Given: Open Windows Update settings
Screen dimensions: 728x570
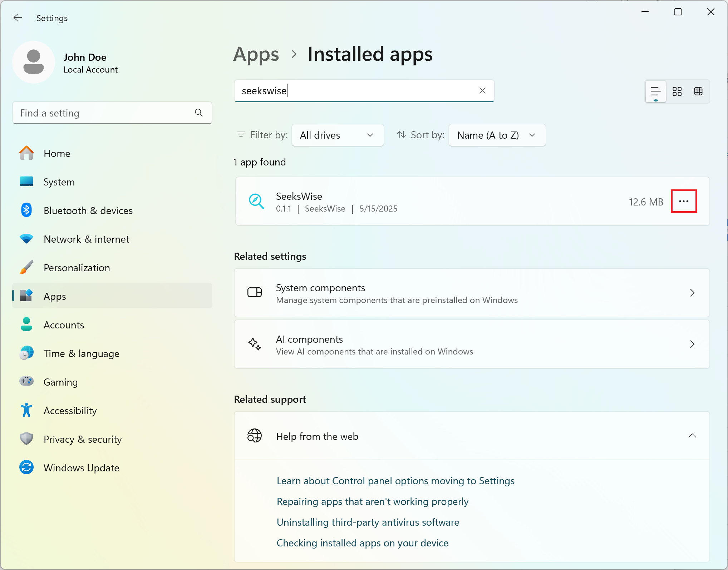Looking at the screenshot, I should [112, 468].
